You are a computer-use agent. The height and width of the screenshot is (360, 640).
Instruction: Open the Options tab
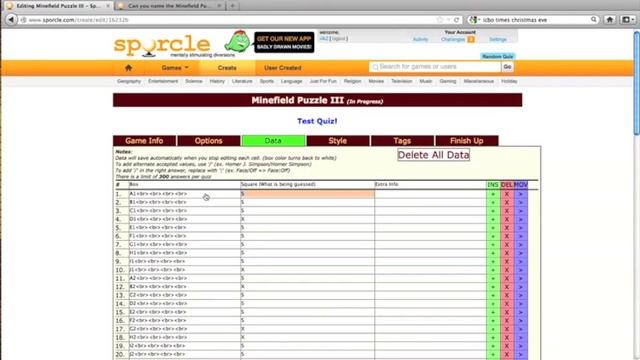209,141
